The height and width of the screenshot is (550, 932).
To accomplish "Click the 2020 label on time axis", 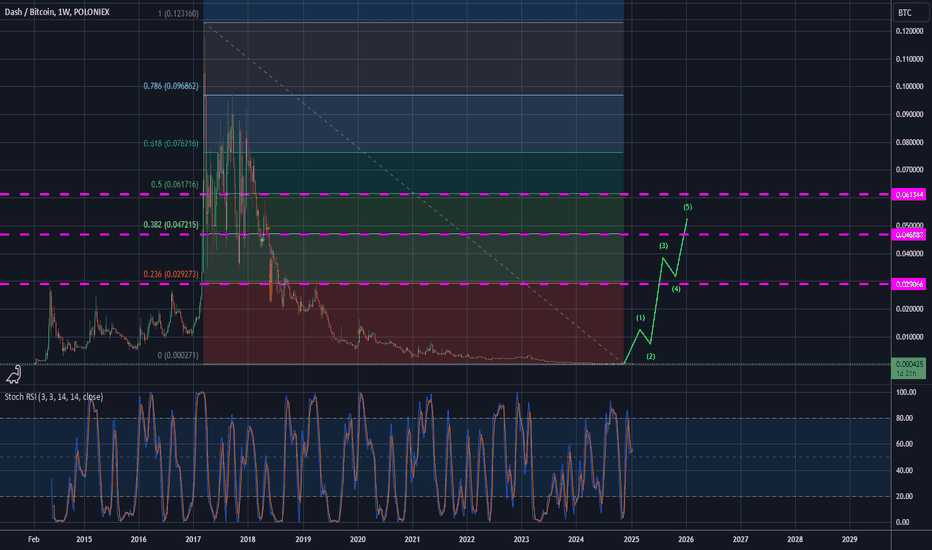I will [357, 539].
